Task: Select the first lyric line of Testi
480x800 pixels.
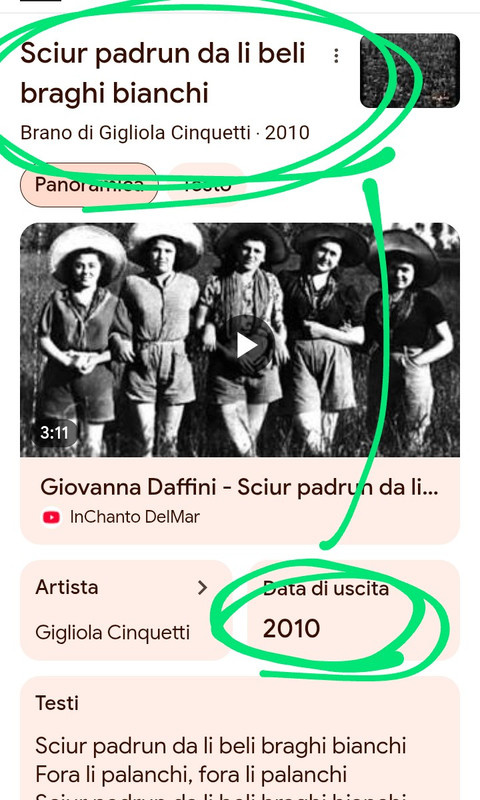Action: coord(220,745)
